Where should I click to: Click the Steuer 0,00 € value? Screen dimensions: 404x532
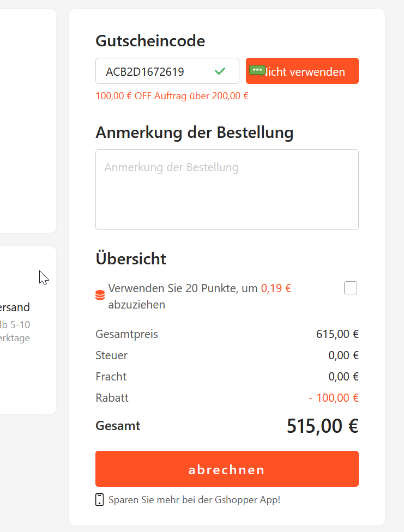(x=343, y=355)
